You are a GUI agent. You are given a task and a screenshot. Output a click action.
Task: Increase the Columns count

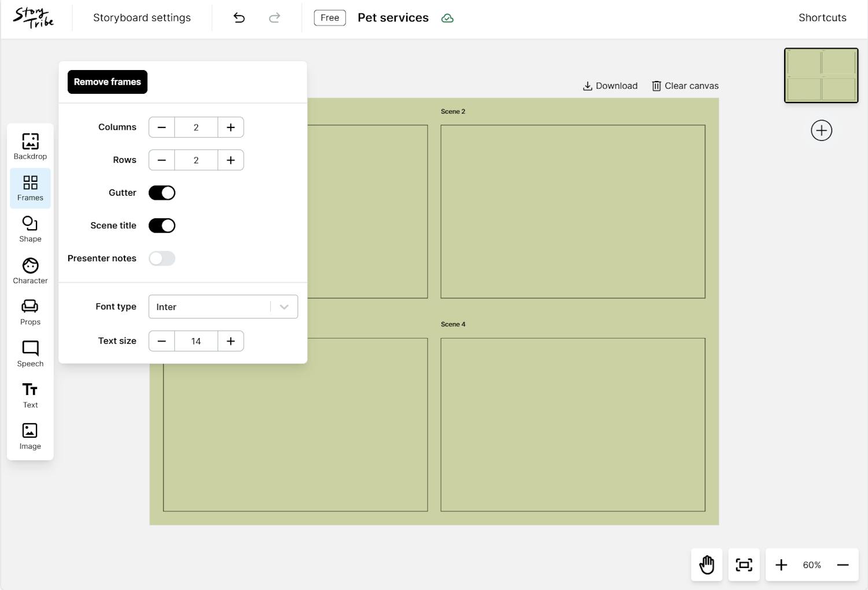click(x=230, y=127)
